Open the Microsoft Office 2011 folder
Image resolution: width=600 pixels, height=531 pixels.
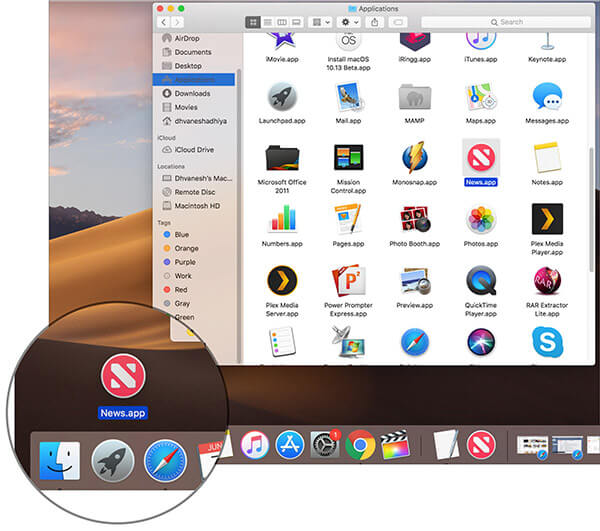pyautogui.click(x=282, y=158)
